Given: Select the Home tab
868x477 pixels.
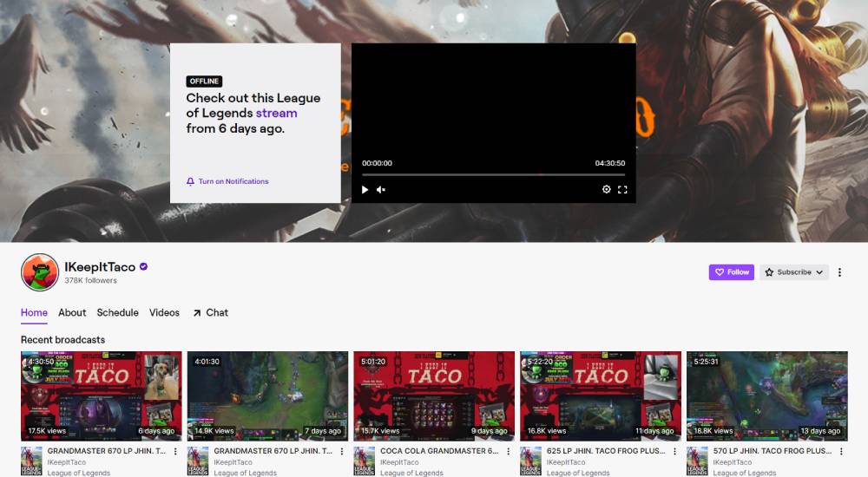Looking at the screenshot, I should click(x=34, y=312).
